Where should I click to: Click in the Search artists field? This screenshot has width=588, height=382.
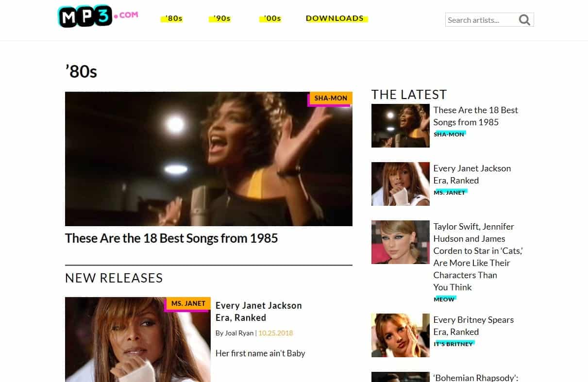480,20
